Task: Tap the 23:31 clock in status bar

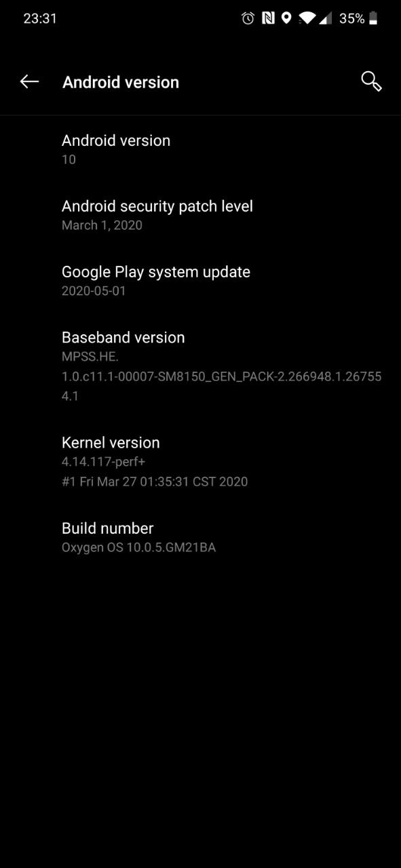Action: point(40,18)
